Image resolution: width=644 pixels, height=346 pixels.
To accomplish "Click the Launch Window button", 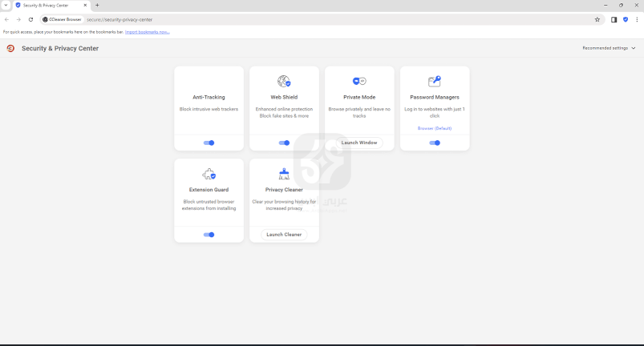I will point(359,143).
